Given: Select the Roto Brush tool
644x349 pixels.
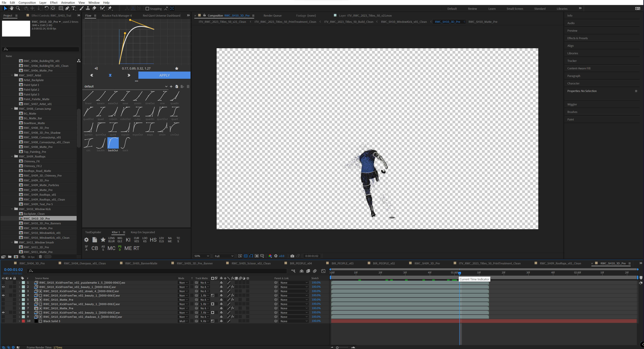Looking at the screenshot, I should click(102, 8).
